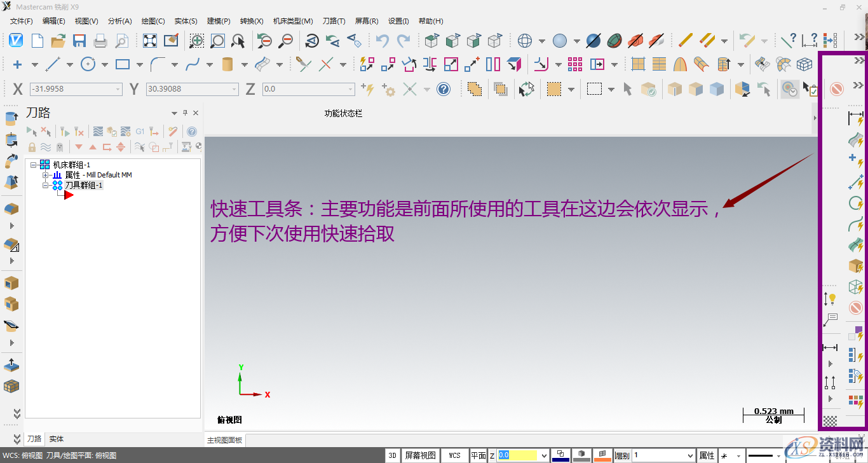Lock the selected toolpath operations
Screen dimensions: 868x463
click(31, 146)
